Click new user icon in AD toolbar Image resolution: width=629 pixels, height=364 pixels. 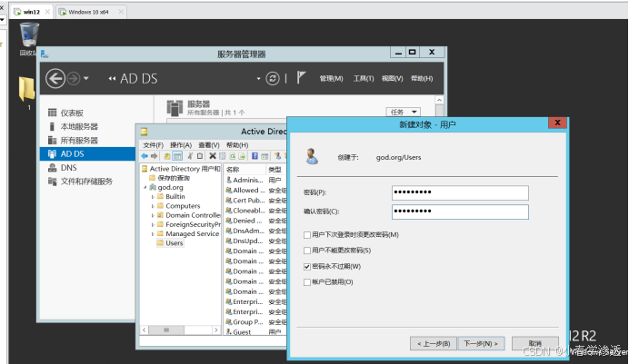point(277,156)
